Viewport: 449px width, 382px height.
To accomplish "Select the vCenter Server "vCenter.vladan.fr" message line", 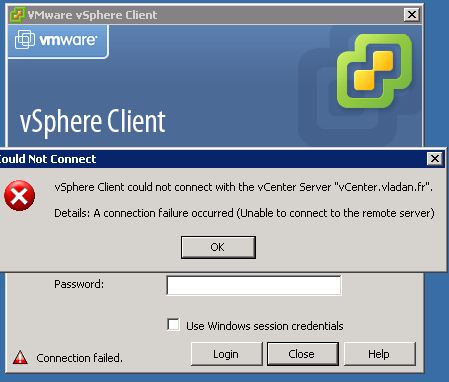I will tap(243, 187).
